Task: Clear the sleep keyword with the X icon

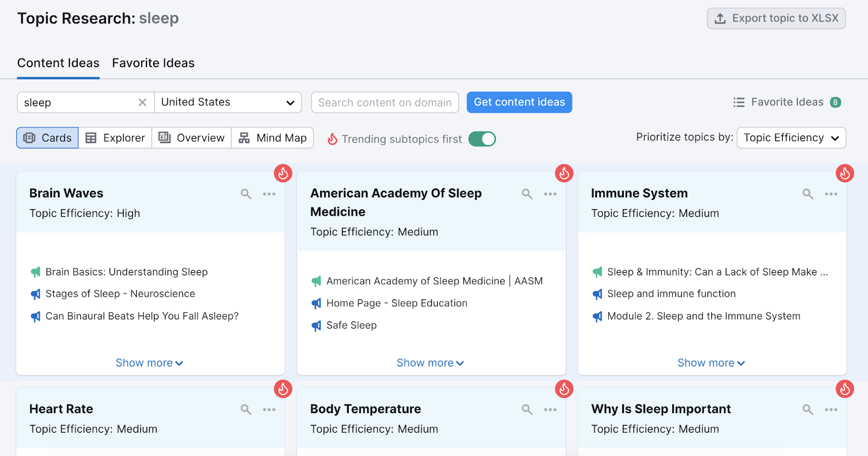Action: tap(142, 102)
